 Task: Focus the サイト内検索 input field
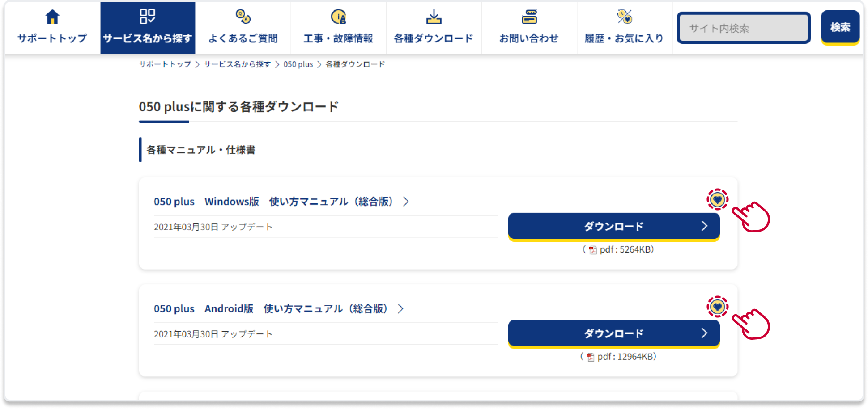pos(744,28)
